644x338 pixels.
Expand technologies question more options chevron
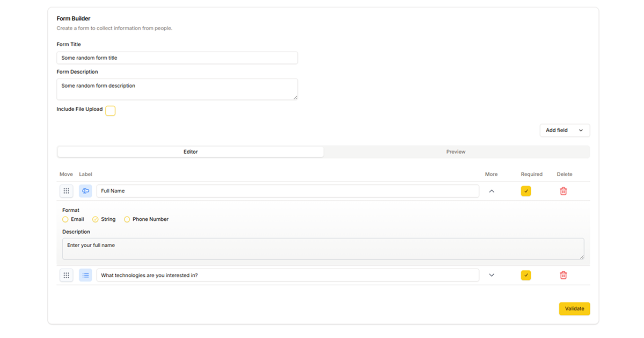[491, 275]
